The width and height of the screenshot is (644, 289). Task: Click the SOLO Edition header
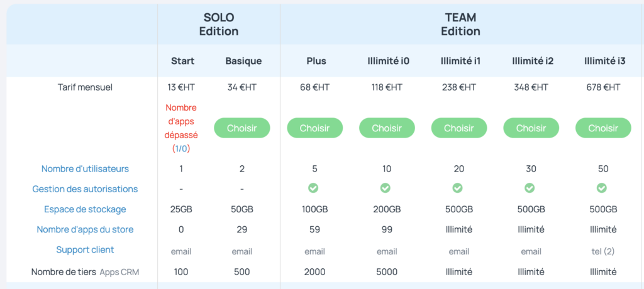coord(219,25)
